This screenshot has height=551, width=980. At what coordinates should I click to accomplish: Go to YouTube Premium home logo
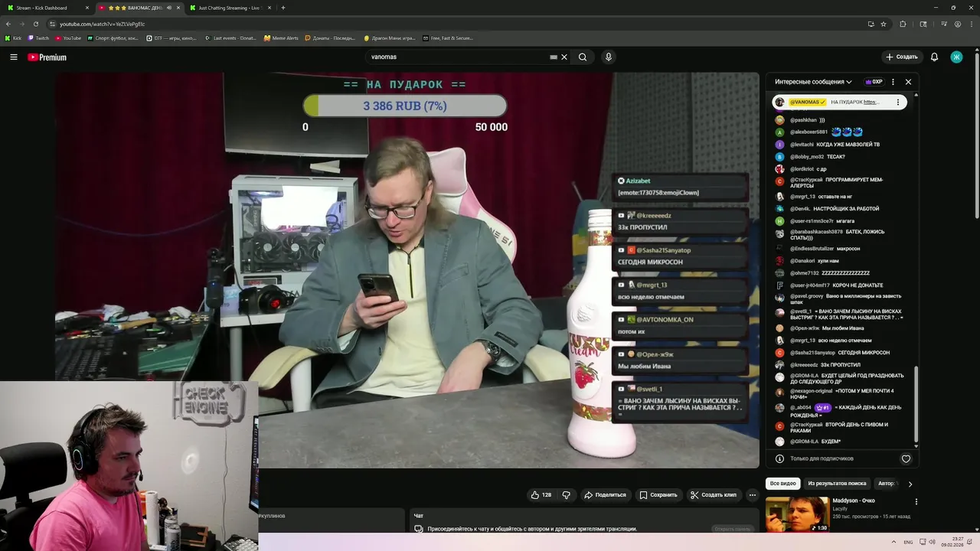tap(47, 57)
